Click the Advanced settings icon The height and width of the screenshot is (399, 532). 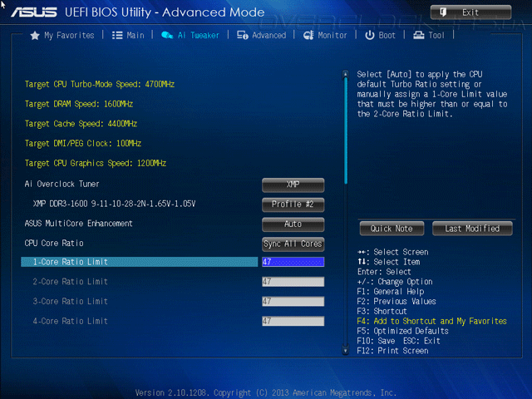(x=242, y=35)
